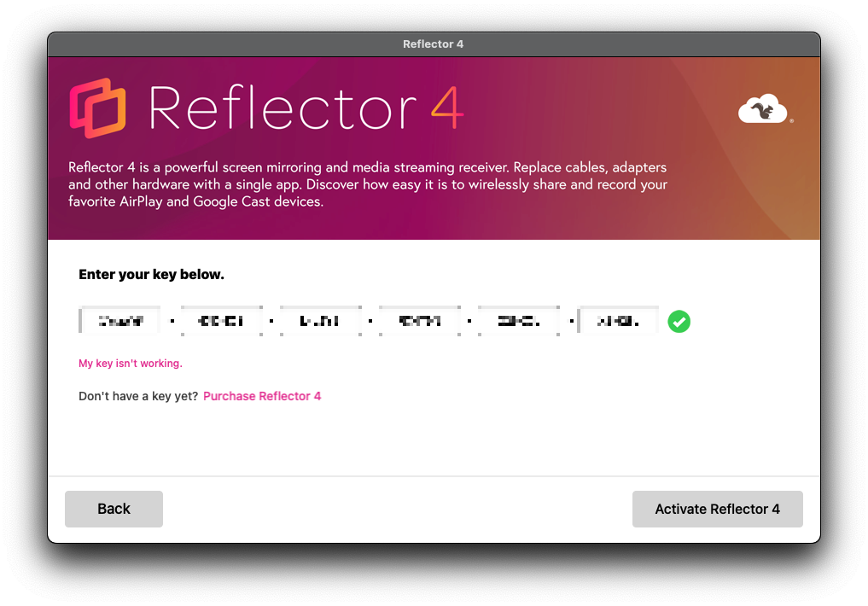Image resolution: width=868 pixels, height=606 pixels.
Task: Click the "Enter your key below." heading
Action: pos(151,275)
